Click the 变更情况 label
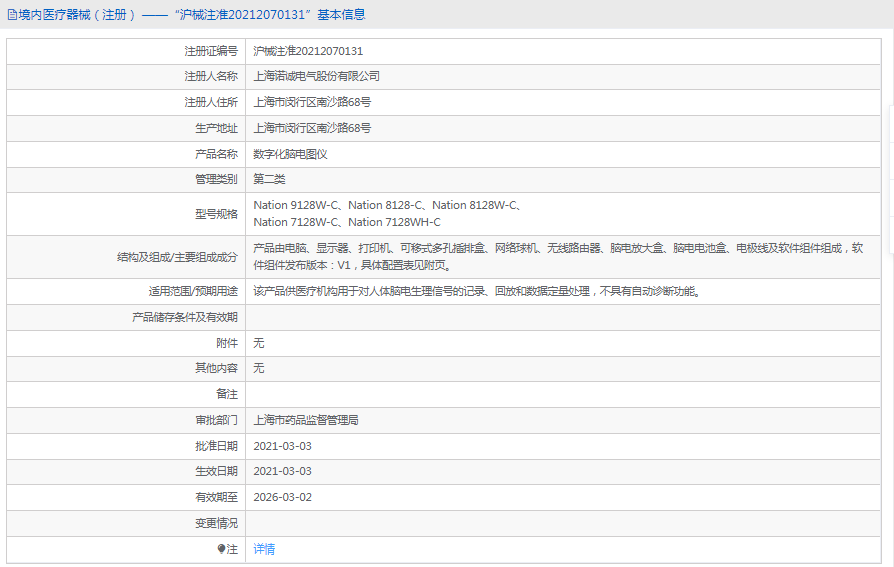 point(216,524)
